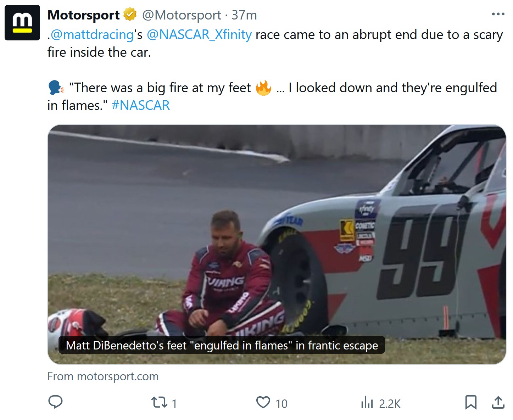Click the repost count number 1

[174, 404]
